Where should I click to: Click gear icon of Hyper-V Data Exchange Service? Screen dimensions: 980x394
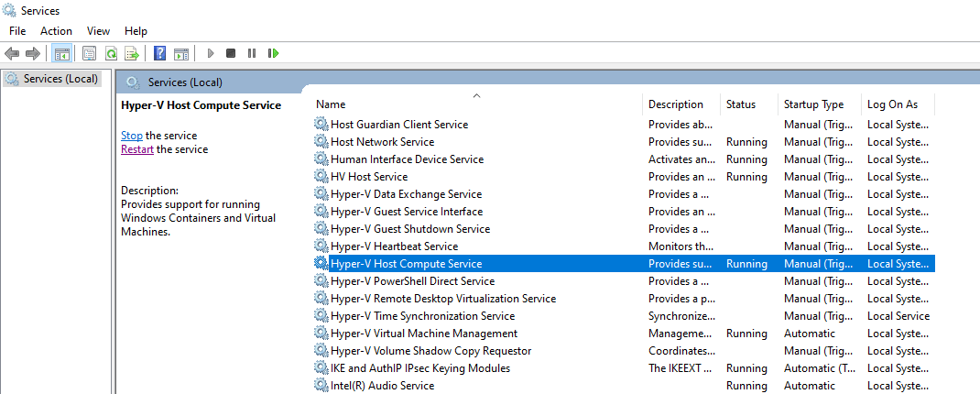(x=321, y=194)
